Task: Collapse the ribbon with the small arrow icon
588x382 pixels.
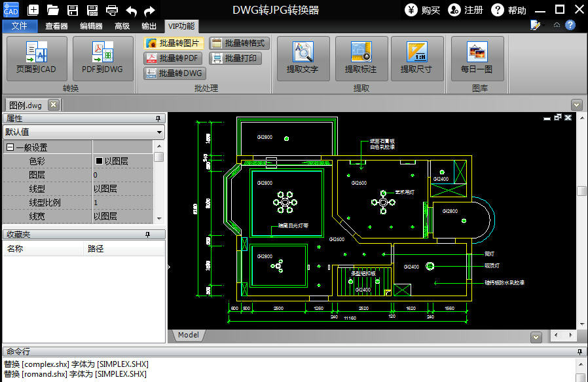Action: tap(557, 25)
